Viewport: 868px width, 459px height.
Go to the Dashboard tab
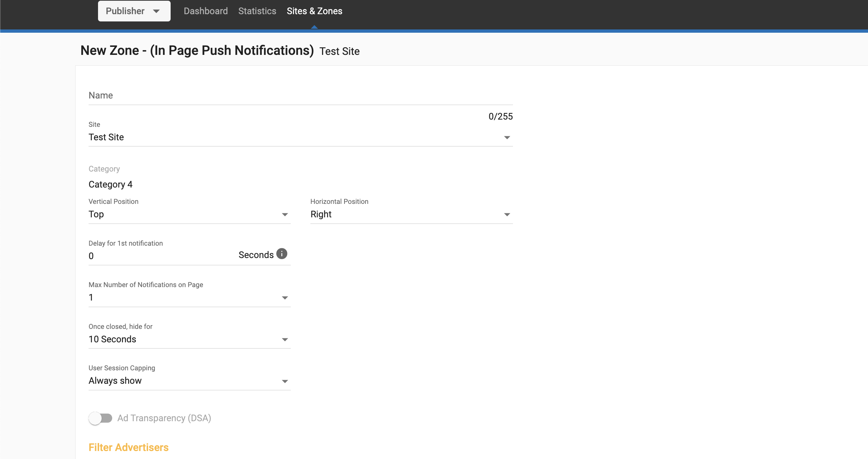pyautogui.click(x=205, y=11)
